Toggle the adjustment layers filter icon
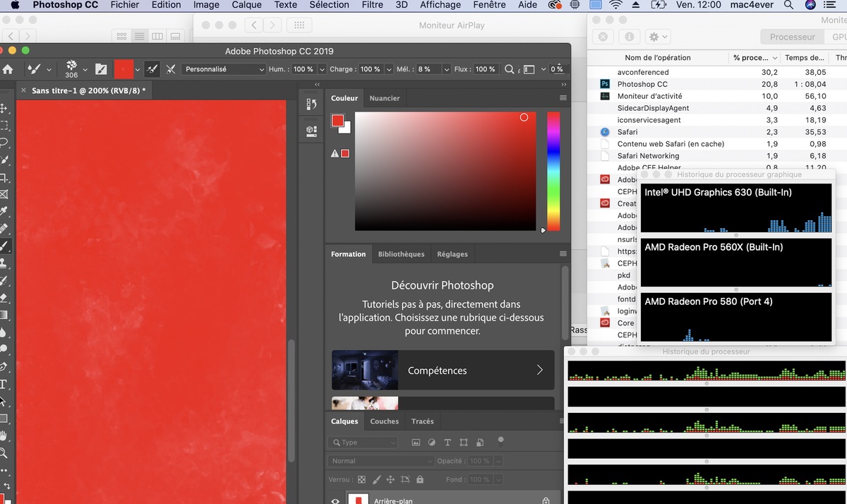Image resolution: width=847 pixels, height=504 pixels. point(432,443)
